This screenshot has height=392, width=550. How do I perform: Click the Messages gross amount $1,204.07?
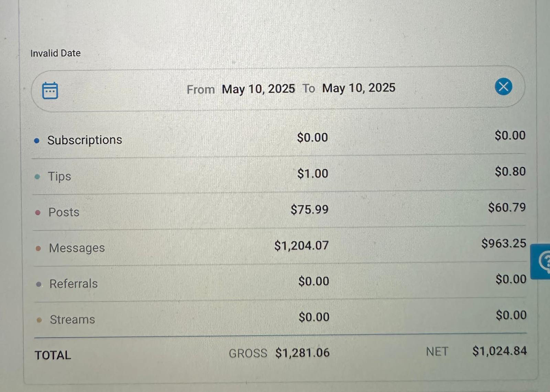301,246
